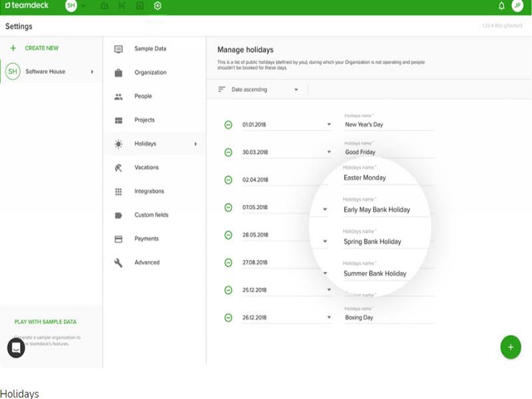Click the JP user avatar
532x399 pixels.
pyautogui.click(x=517, y=6)
